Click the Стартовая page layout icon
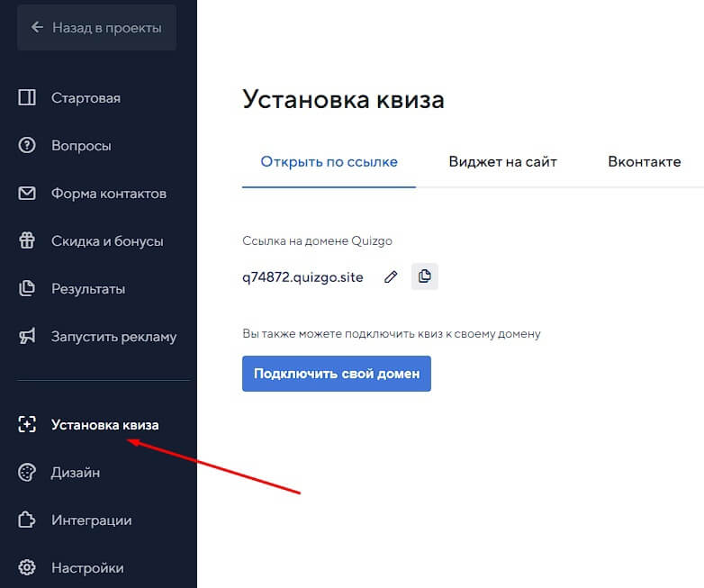The image size is (704, 588). (27, 98)
